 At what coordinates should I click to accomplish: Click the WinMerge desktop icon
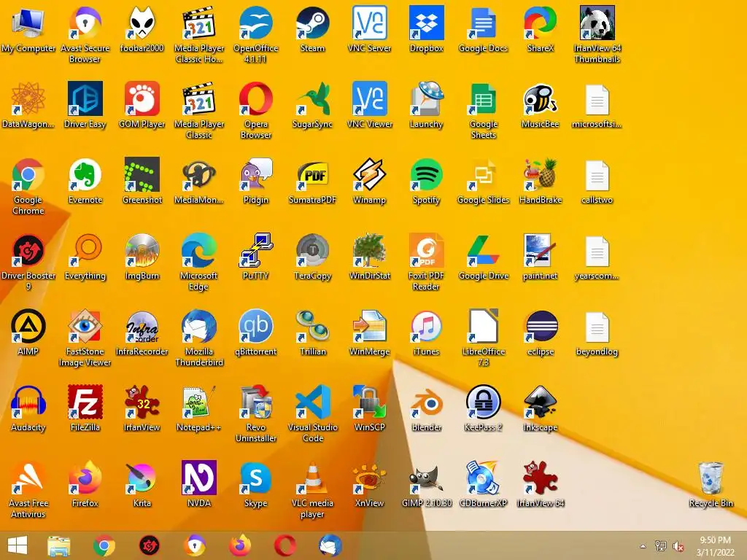pos(370,326)
